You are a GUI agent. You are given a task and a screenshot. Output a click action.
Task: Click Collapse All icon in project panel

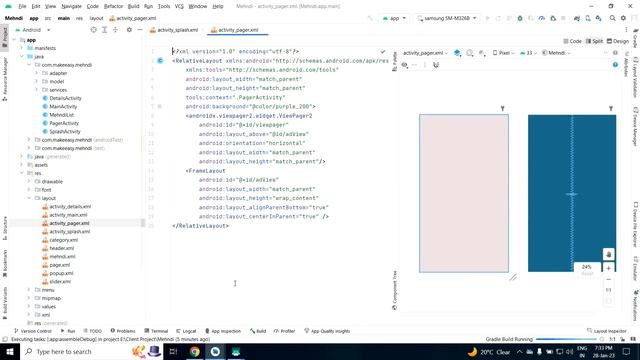115,30
